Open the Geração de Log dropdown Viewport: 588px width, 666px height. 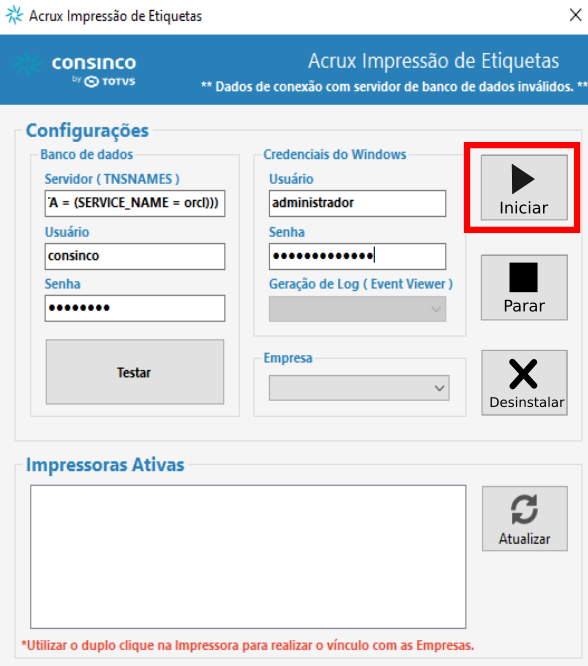click(357, 309)
